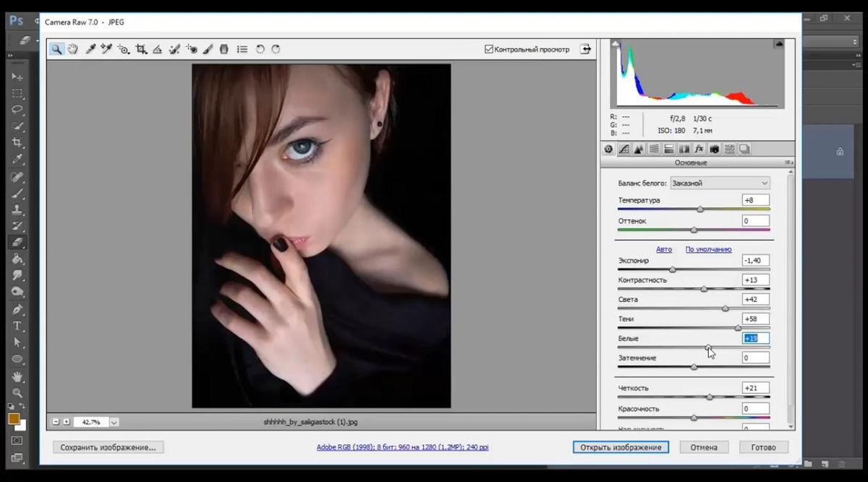Open the Detail panel tab
Viewport: 868px width, 482px height.
639,149
